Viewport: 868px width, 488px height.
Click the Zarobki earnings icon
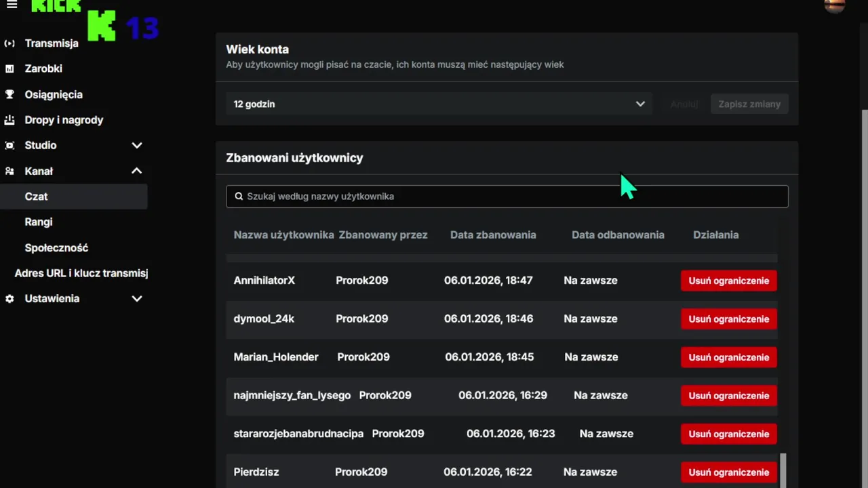[9, 68]
